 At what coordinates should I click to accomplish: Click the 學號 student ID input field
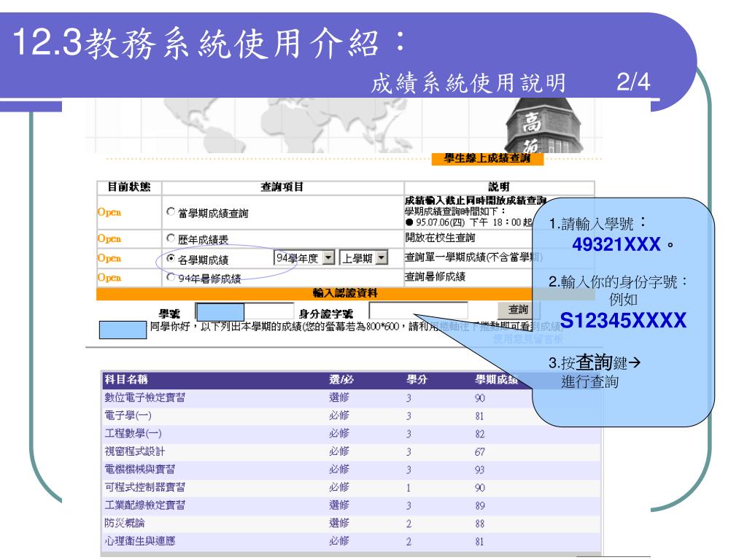[x=244, y=312]
